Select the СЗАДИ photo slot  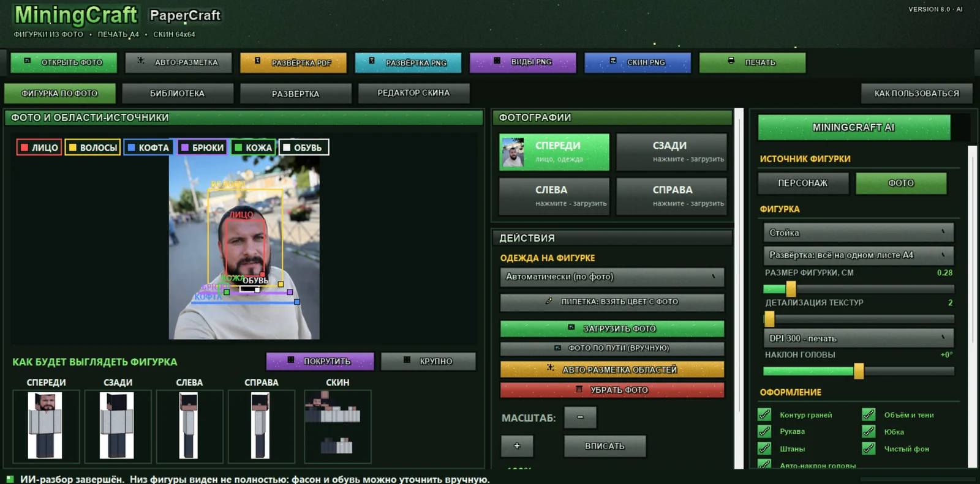pos(671,152)
